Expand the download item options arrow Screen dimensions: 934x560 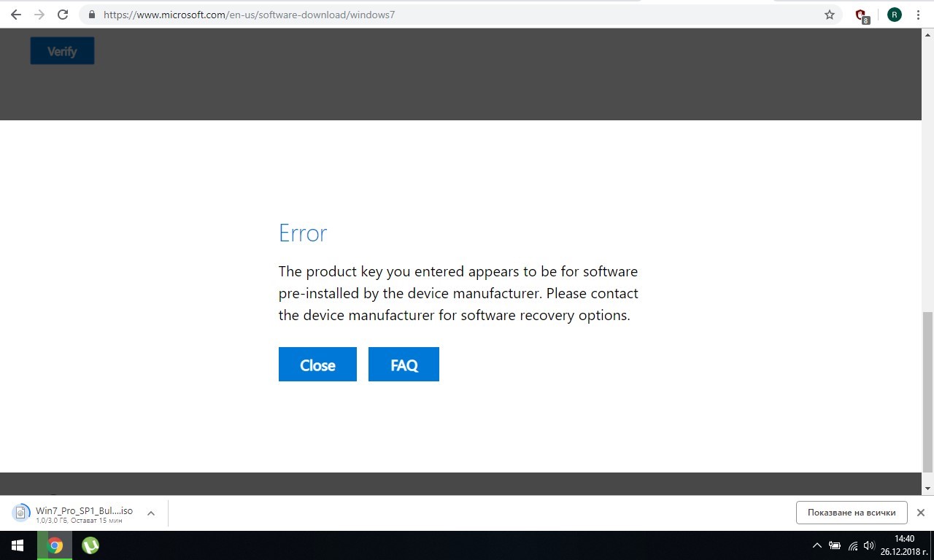(x=151, y=513)
